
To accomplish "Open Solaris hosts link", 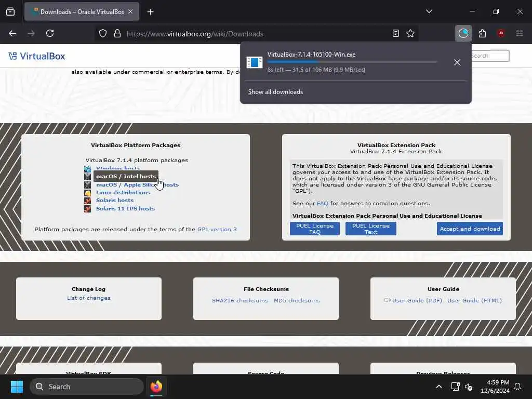I will click(x=115, y=200).
